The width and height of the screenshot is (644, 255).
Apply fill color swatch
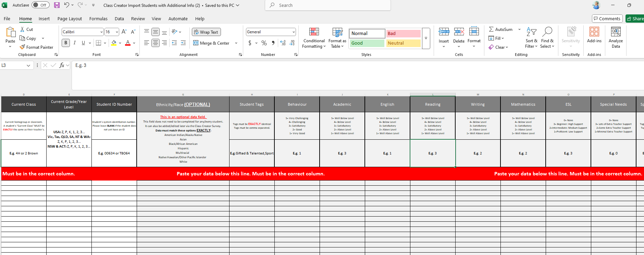tap(114, 43)
